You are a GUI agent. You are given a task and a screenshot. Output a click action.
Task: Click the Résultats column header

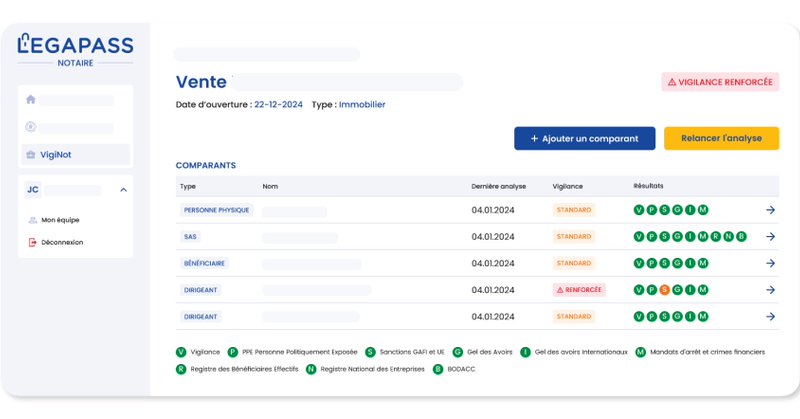(x=648, y=186)
